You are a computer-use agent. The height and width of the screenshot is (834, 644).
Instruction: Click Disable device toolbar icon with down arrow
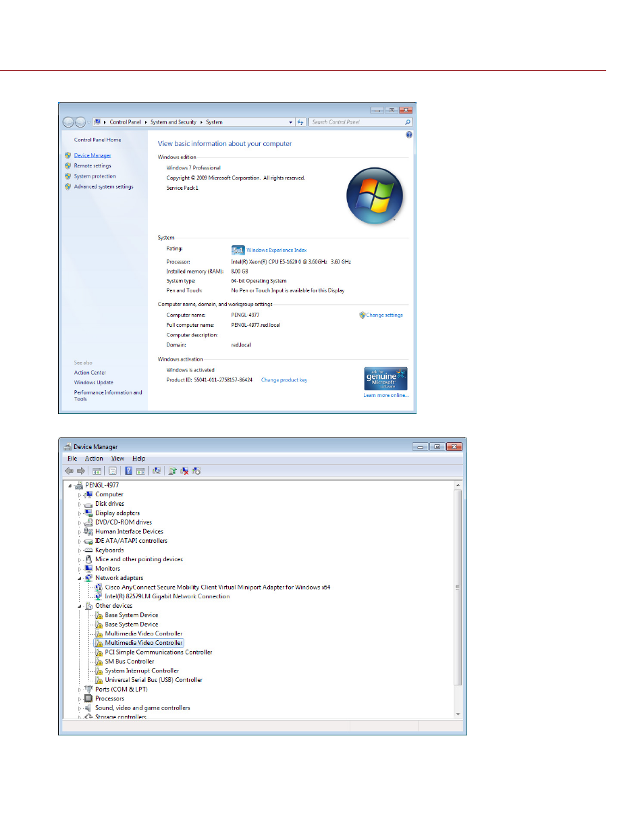tap(196, 471)
